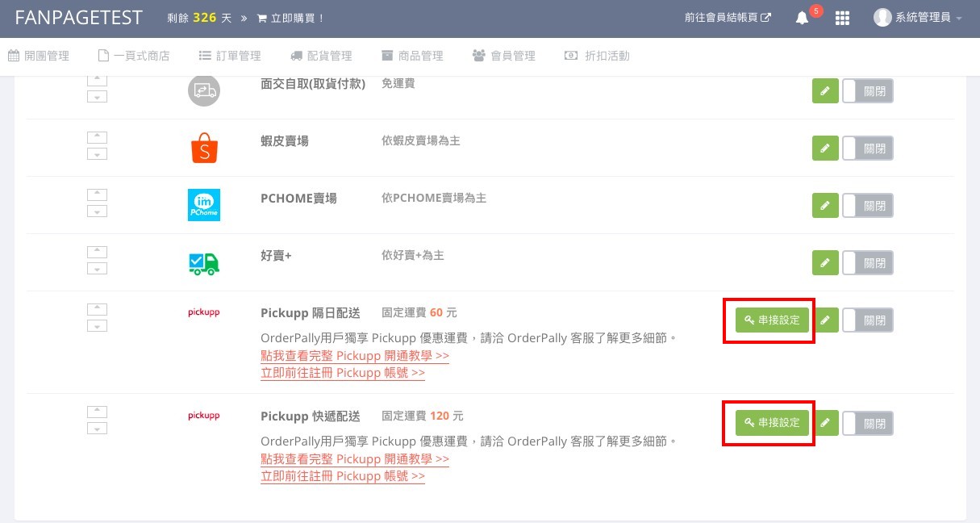Move 蝦皮賣場 up with the up arrow
The image size is (980, 523).
[97, 137]
